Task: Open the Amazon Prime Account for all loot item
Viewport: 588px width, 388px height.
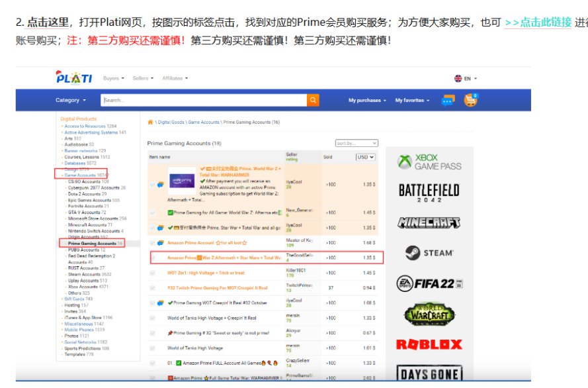Action: click(207, 243)
